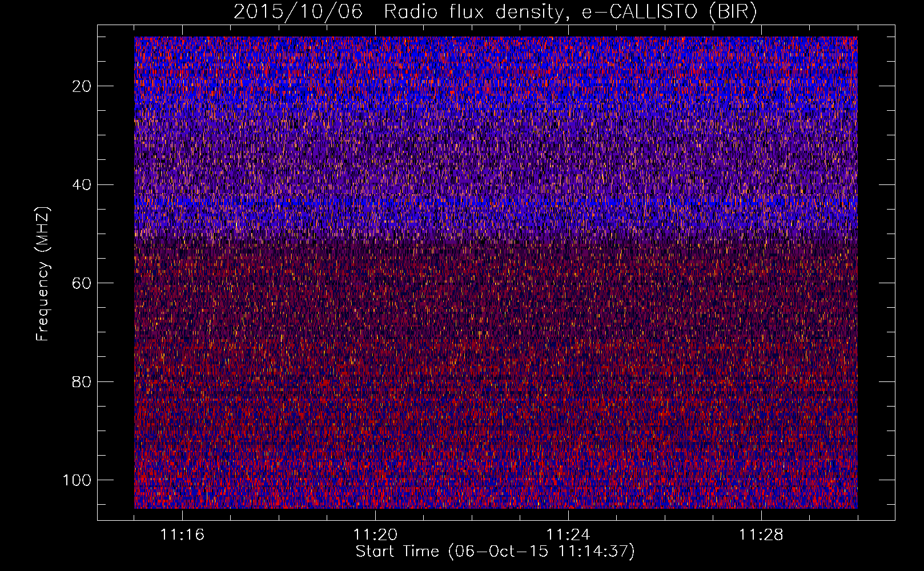The width and height of the screenshot is (924, 571).
Task: Click the plot title '2015/10/06 Radio flux density'
Action: pos(495,12)
